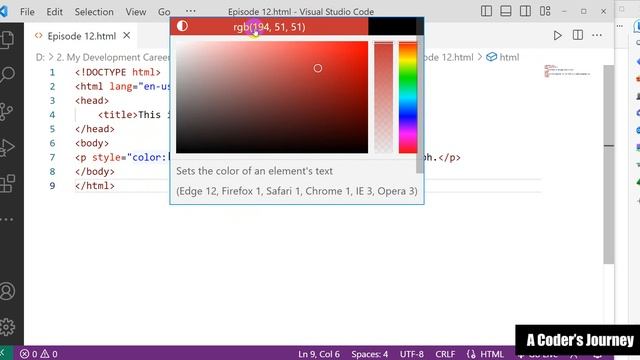Open the Manage gear icon
The image size is (640, 360).
[7, 327]
